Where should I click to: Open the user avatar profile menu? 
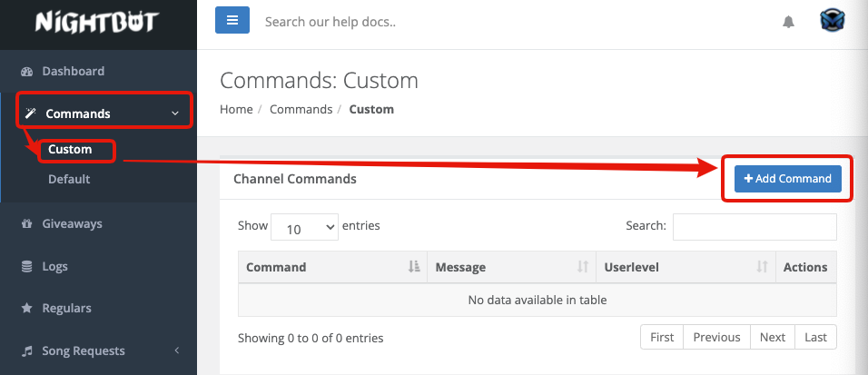(832, 21)
